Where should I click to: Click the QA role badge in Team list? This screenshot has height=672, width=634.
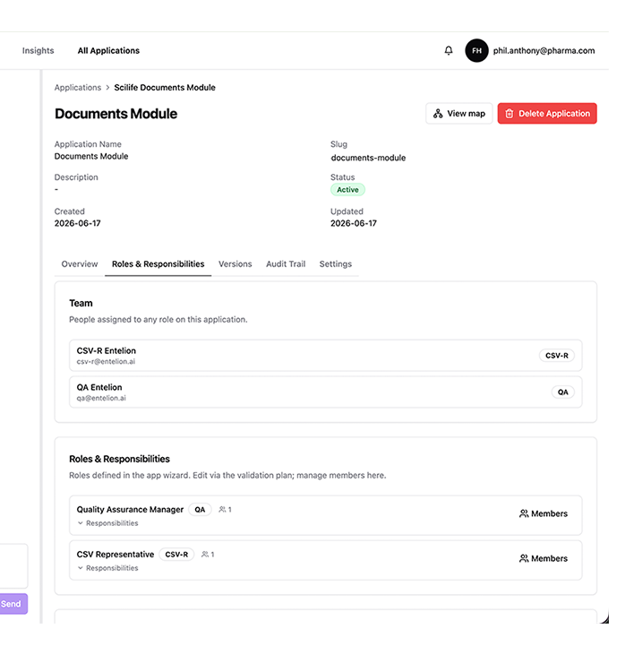coord(563,392)
